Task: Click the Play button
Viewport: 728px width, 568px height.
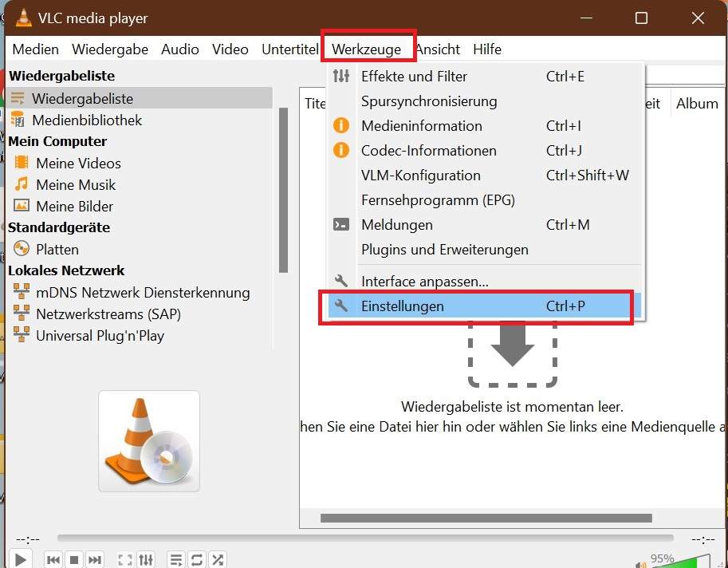Action: click(x=20, y=559)
